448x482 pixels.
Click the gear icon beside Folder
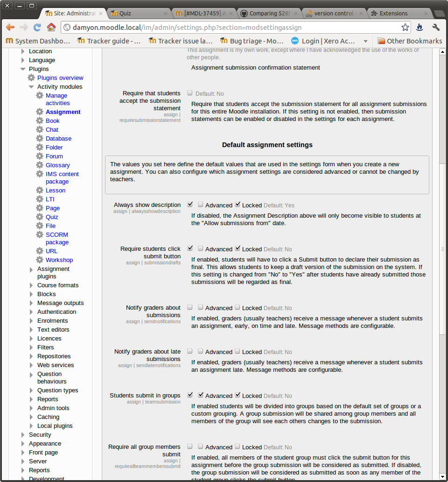(40, 147)
